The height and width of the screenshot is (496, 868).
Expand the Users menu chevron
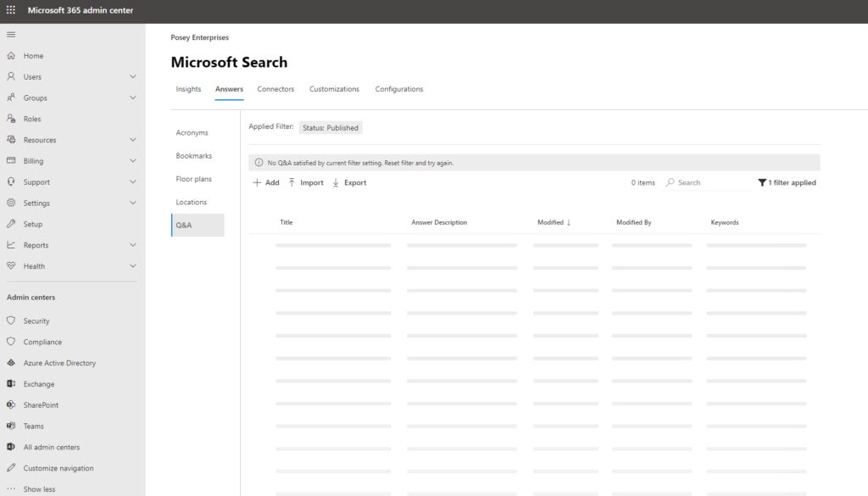[x=133, y=76]
